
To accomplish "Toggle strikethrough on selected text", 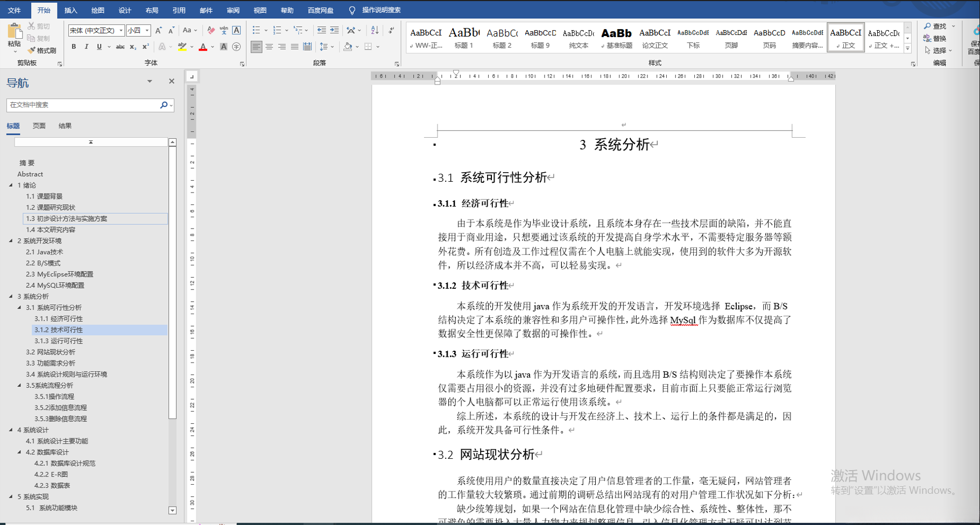I will point(120,47).
